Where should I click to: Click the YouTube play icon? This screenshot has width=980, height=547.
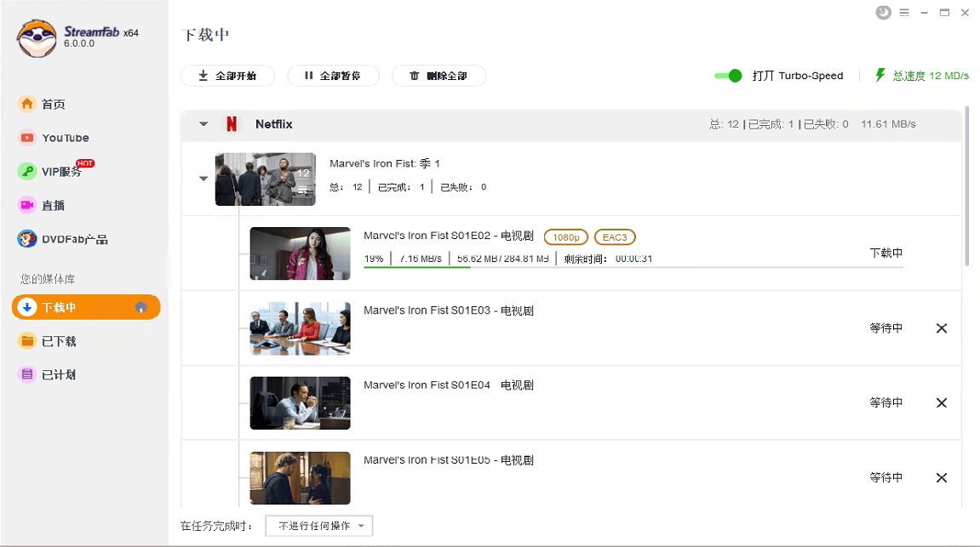tap(27, 137)
